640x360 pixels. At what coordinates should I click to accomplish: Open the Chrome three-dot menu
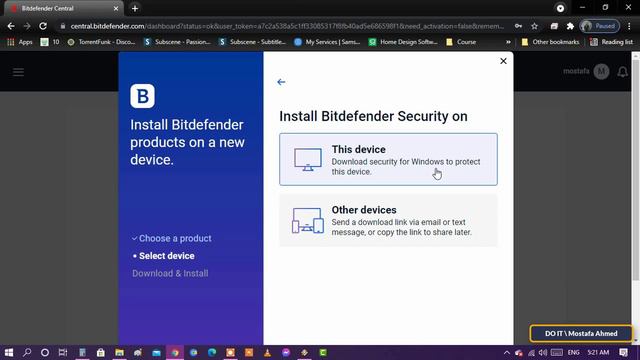(629, 26)
